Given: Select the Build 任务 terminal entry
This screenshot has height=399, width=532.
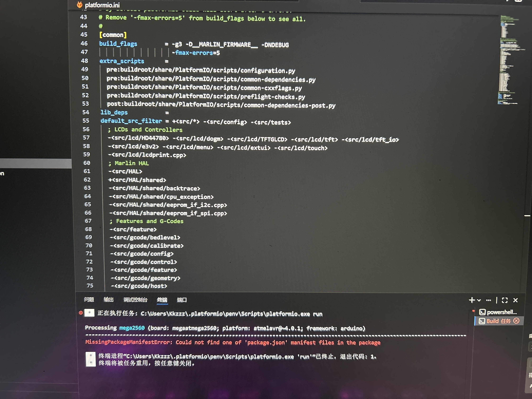Looking at the screenshot, I should pos(498,321).
